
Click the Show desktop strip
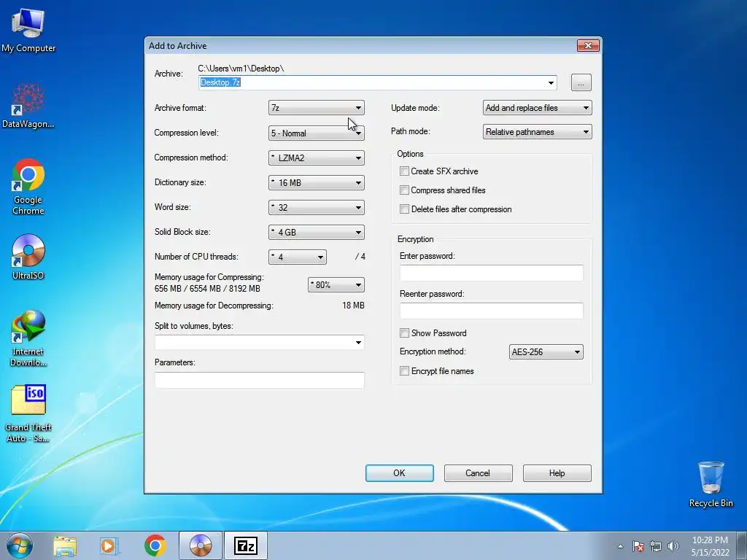click(742, 545)
